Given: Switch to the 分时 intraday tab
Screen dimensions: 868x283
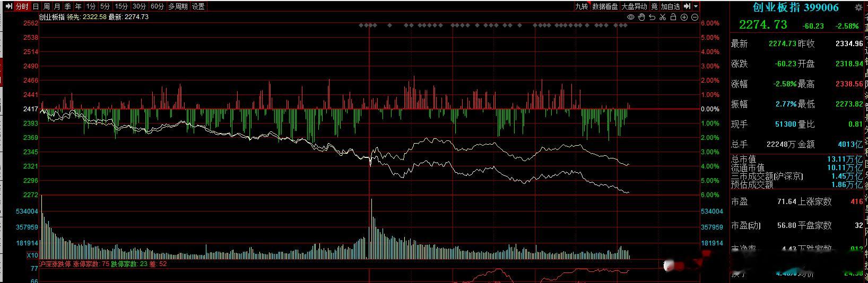Looking at the screenshot, I should (x=21, y=6).
